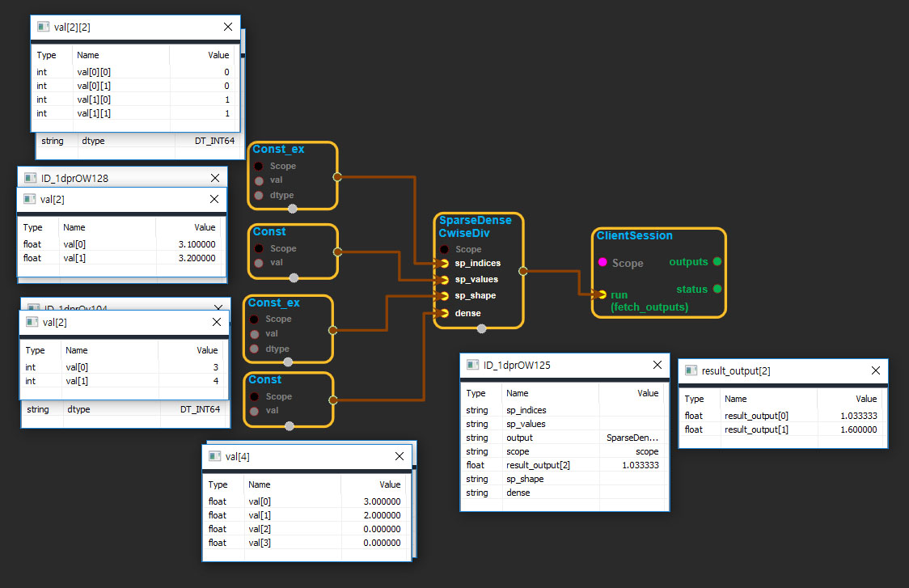The height and width of the screenshot is (588, 909).
Task: Click the sp_indices input pin on SparseDenseCwiseDiv
Action: [444, 263]
